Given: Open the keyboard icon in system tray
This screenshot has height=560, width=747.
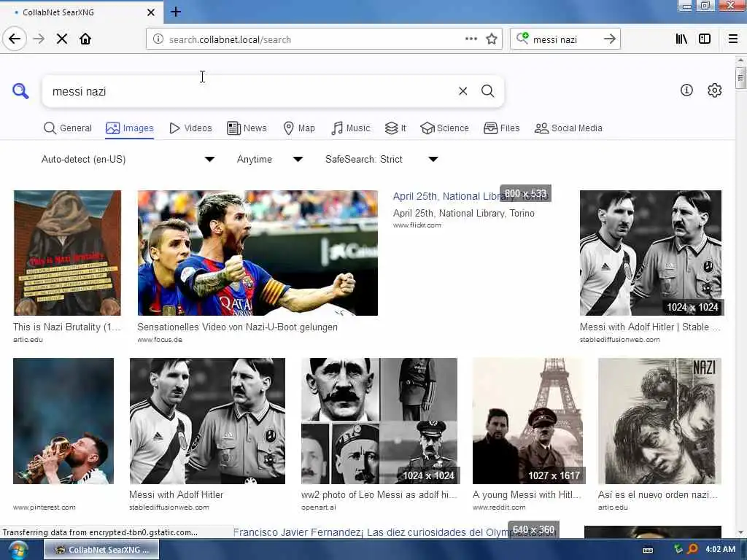Looking at the screenshot, I should (648, 550).
